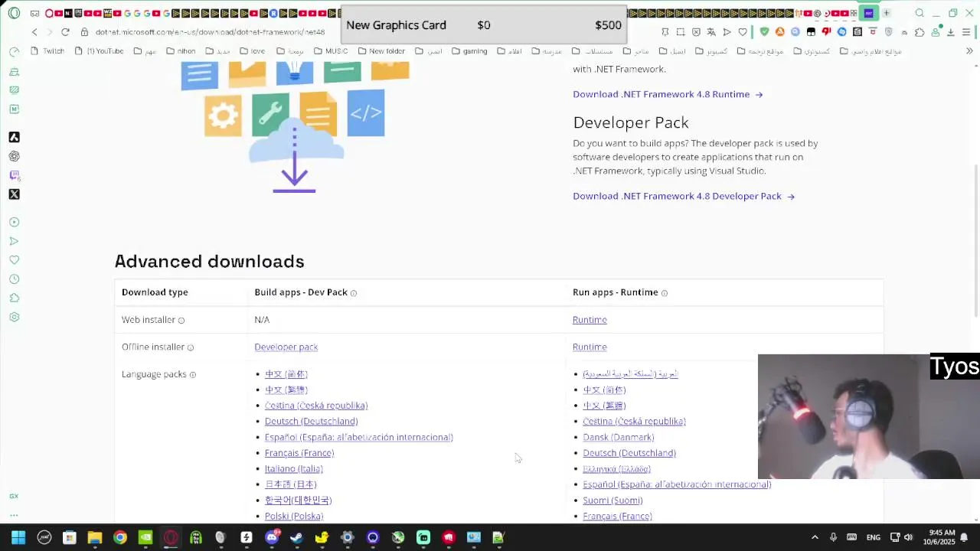Click the address bar URL field
Image resolution: width=980 pixels, height=551 pixels.
point(210,32)
